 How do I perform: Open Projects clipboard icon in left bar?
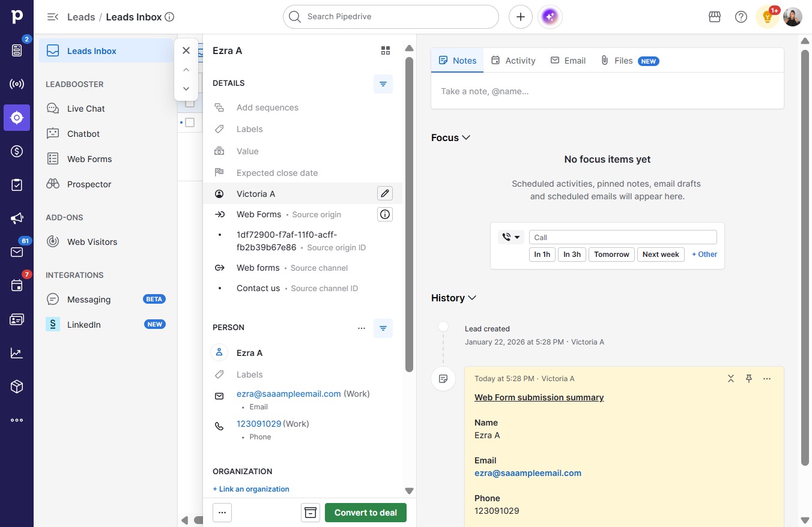(x=17, y=185)
